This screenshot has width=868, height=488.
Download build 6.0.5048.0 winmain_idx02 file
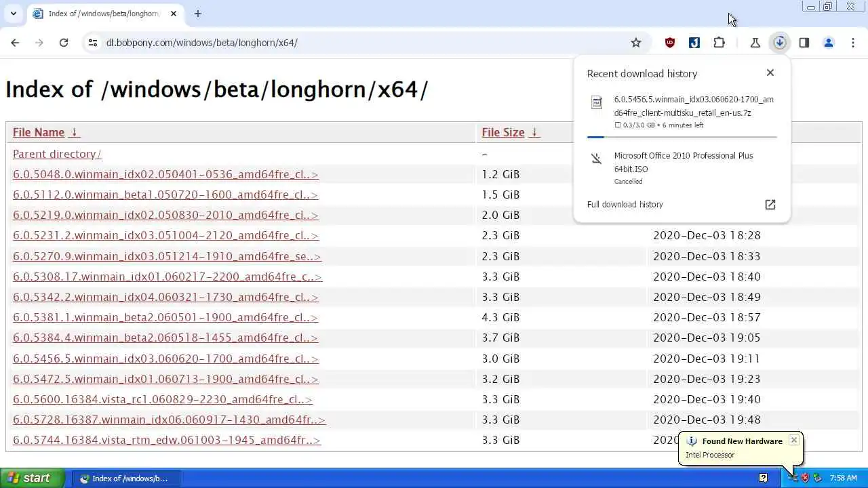coord(165,174)
